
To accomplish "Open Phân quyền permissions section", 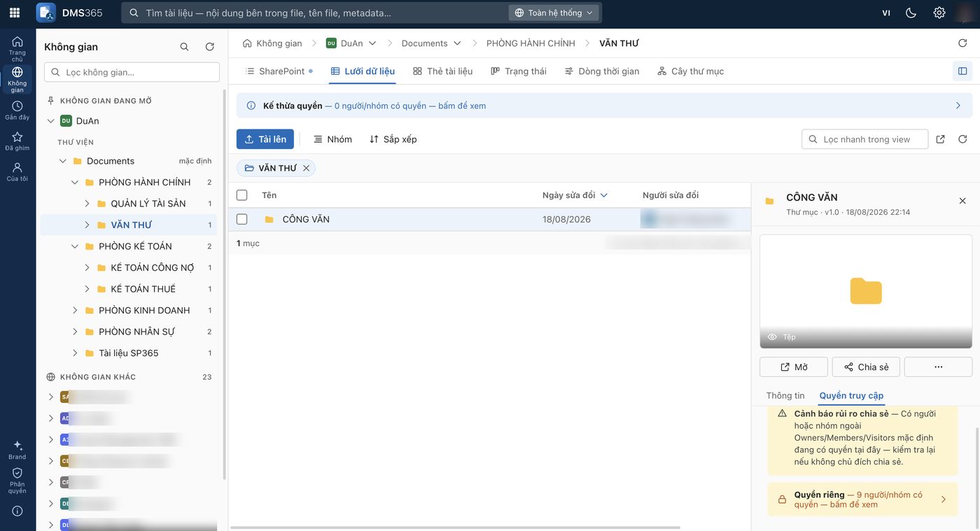I will click(x=17, y=480).
